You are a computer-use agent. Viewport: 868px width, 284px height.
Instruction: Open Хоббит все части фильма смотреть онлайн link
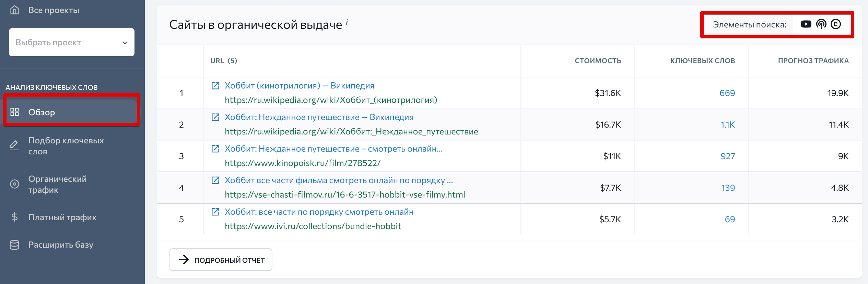(x=339, y=180)
